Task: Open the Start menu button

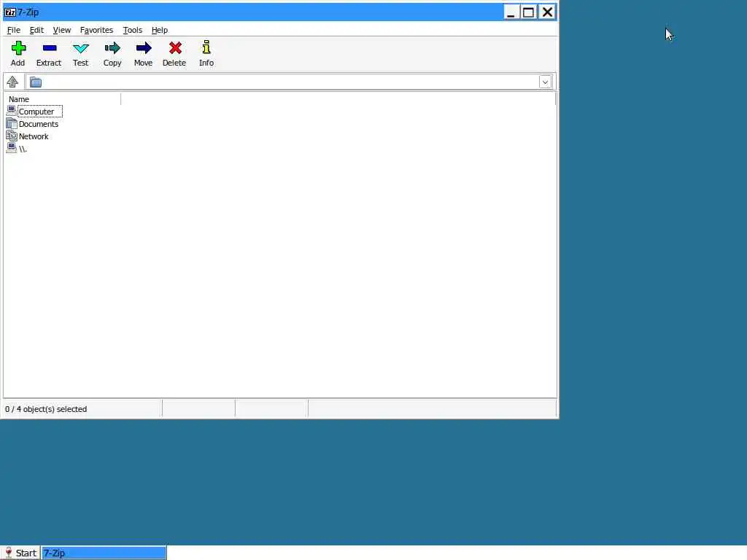Action: point(20,553)
